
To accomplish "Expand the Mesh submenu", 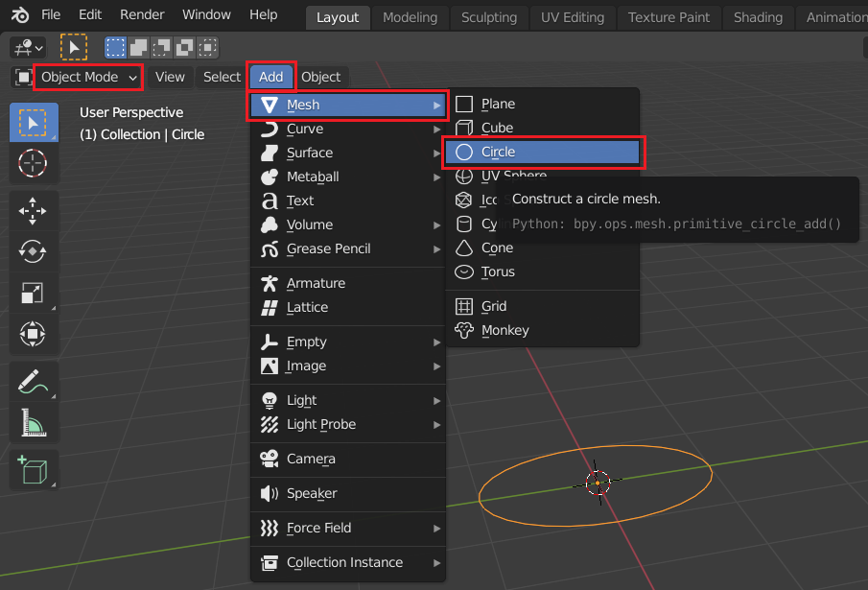I will [347, 105].
